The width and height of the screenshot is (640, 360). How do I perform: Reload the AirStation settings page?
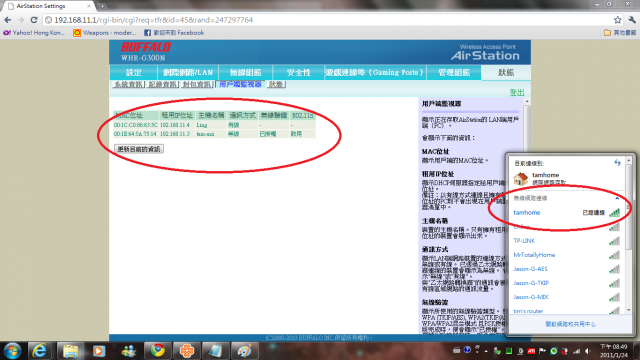click(34, 20)
